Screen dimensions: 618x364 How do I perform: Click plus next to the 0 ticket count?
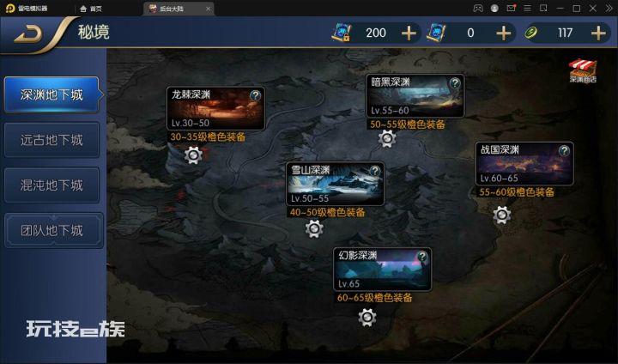pyautogui.click(x=503, y=33)
